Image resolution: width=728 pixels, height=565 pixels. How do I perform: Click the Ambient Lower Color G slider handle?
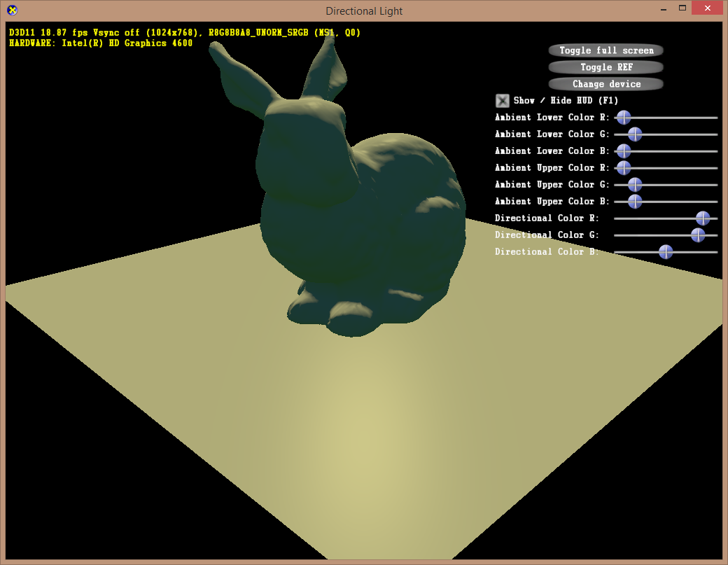point(635,134)
